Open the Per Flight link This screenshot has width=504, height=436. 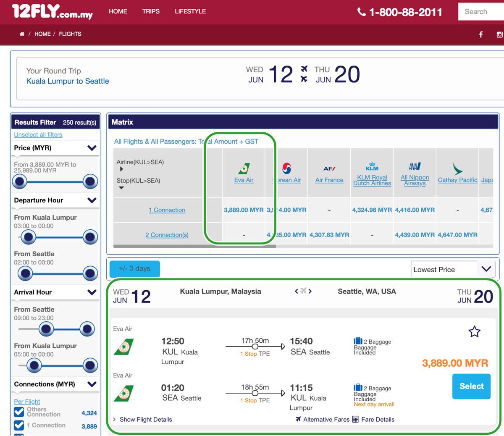pos(27,402)
